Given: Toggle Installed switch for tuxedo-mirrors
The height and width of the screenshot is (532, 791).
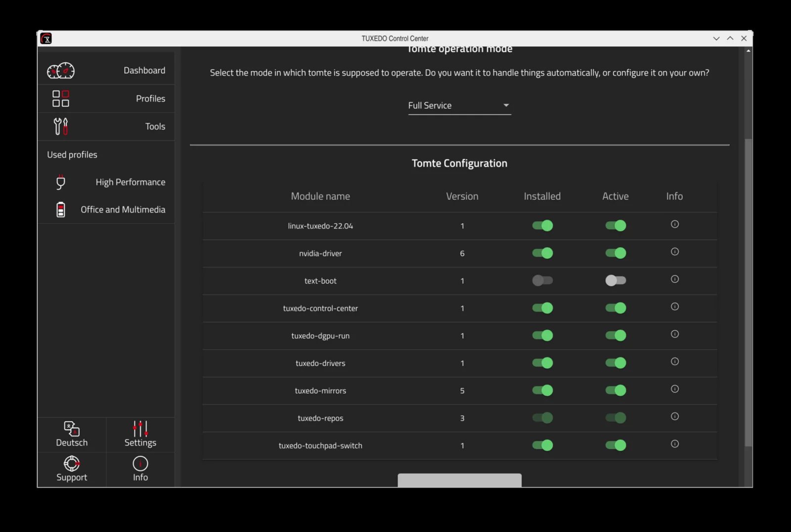Looking at the screenshot, I should [x=542, y=391].
